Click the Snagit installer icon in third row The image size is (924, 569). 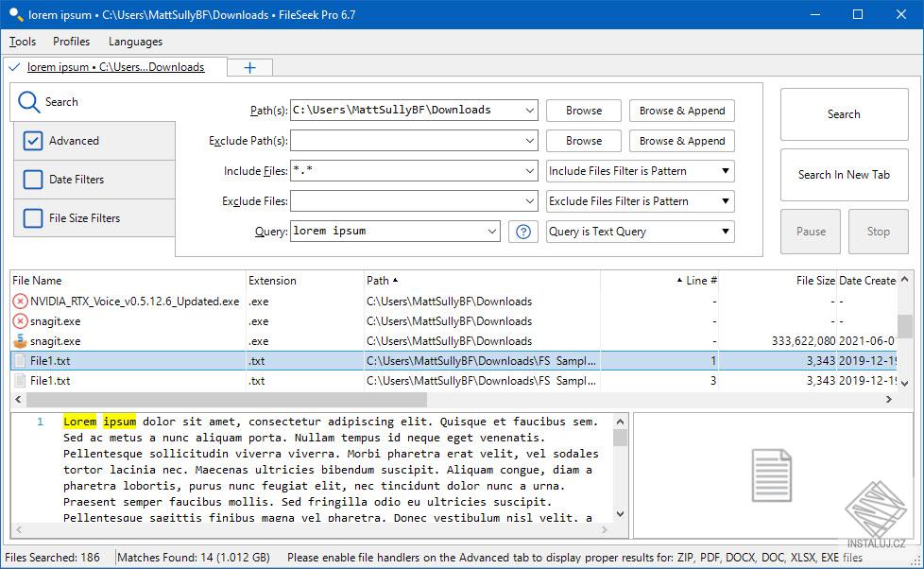click(20, 341)
